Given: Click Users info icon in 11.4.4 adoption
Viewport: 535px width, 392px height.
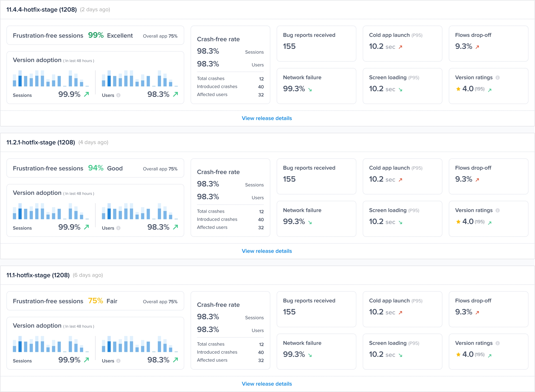Looking at the screenshot, I should coord(118,95).
